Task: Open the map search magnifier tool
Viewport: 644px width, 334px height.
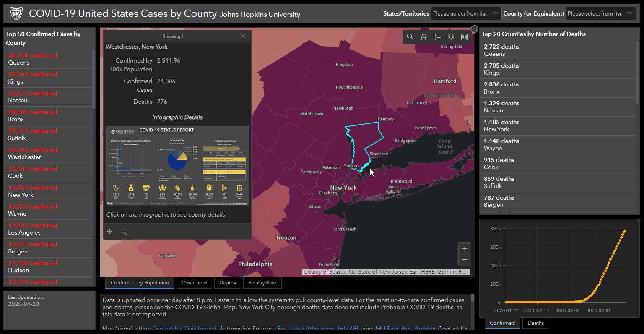Action: point(410,37)
